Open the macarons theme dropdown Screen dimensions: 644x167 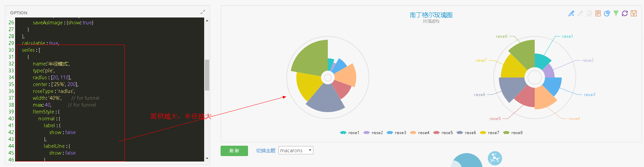296,150
